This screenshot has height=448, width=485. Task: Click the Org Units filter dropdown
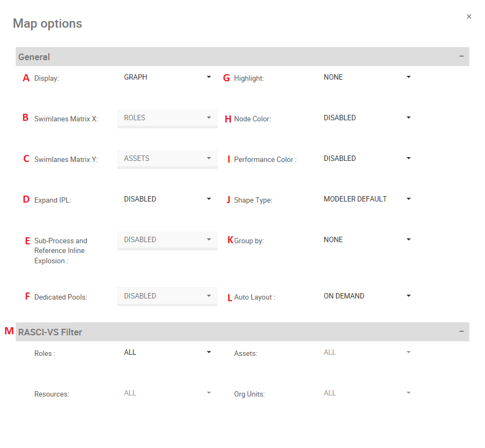point(367,393)
